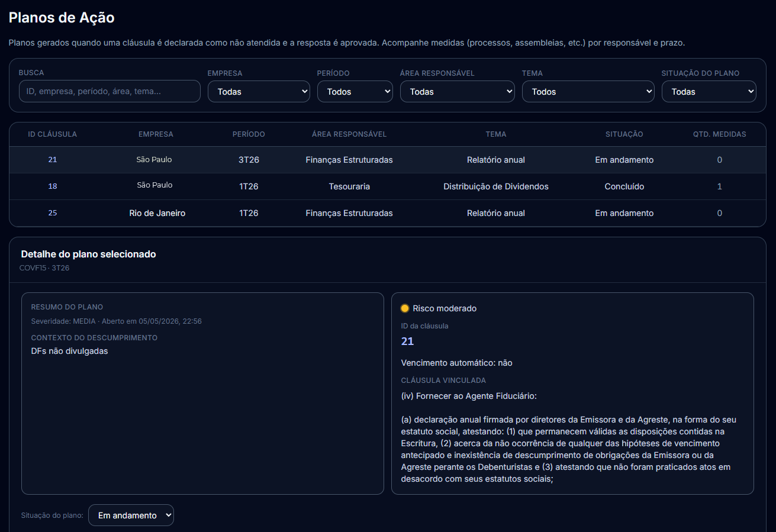Viewport: 776px width, 532px height.
Task: Open clause ID 18 link in table
Action: (53, 186)
